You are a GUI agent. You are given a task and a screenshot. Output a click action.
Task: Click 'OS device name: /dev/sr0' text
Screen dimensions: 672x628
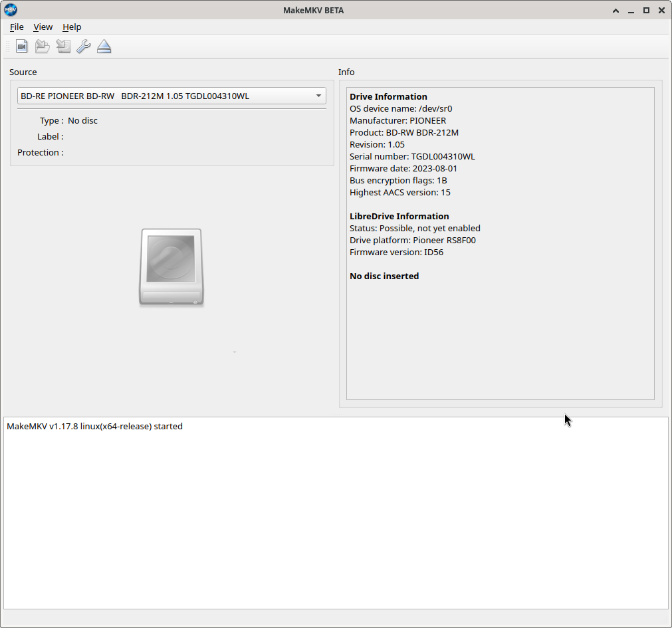401,108
